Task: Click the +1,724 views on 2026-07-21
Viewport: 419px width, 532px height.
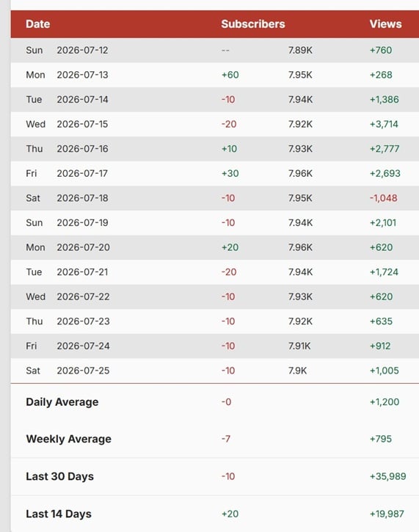Action: click(x=384, y=272)
